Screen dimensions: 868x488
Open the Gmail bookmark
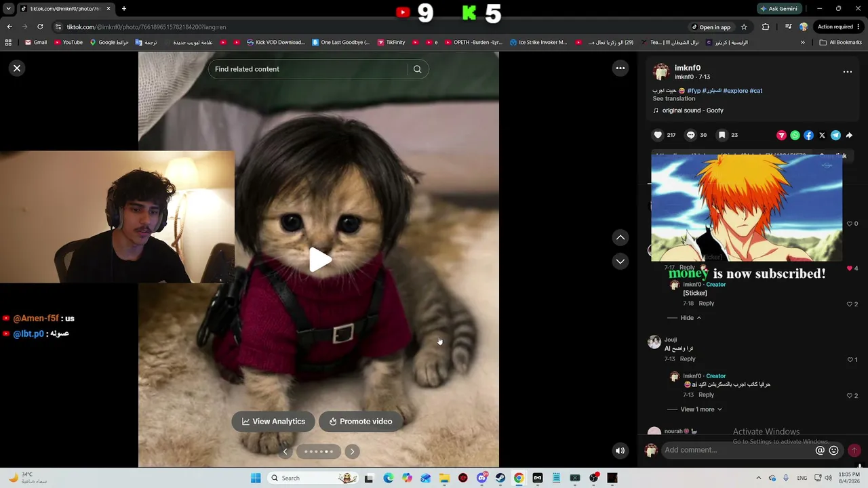click(36, 42)
